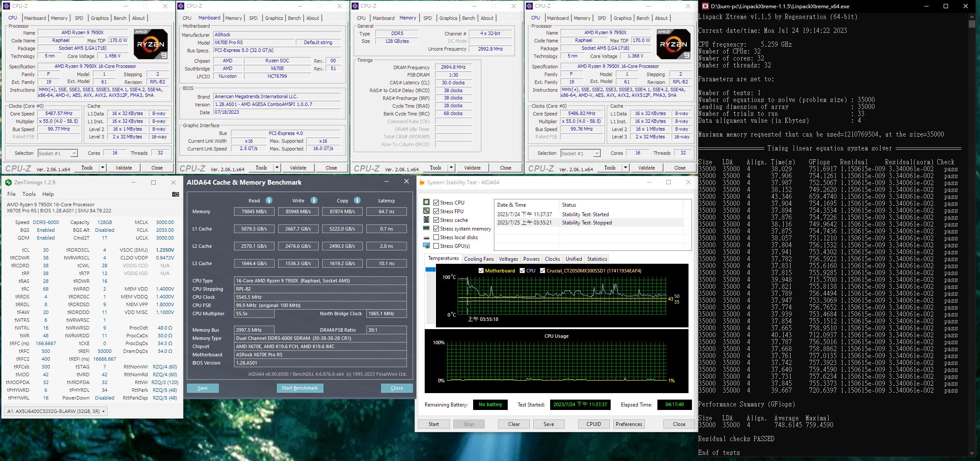This screenshot has width=980, height=461.
Task: Open the SPD tab in first CPU-Z window
Action: [x=79, y=18]
